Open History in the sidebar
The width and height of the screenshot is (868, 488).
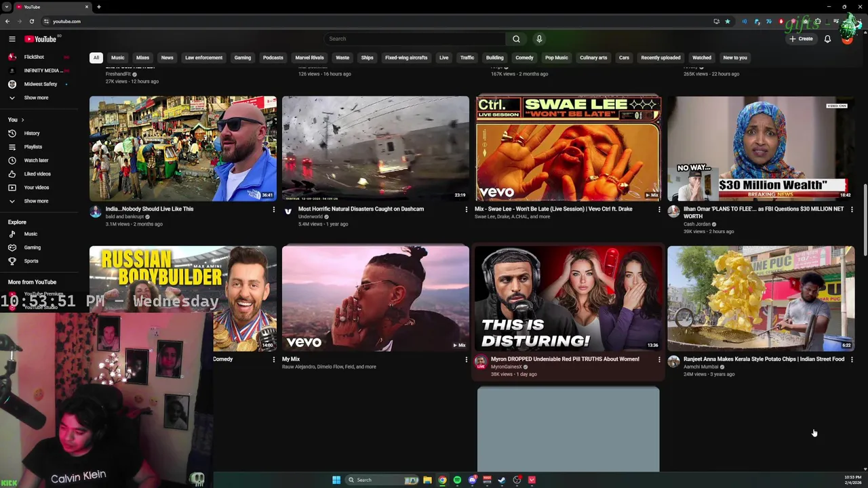(x=32, y=134)
